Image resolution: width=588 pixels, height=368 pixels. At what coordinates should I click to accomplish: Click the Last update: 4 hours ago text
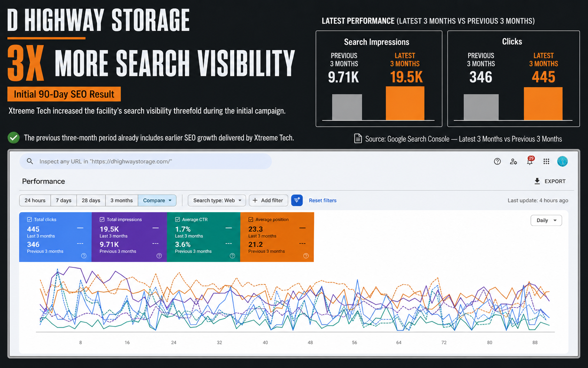click(x=538, y=200)
